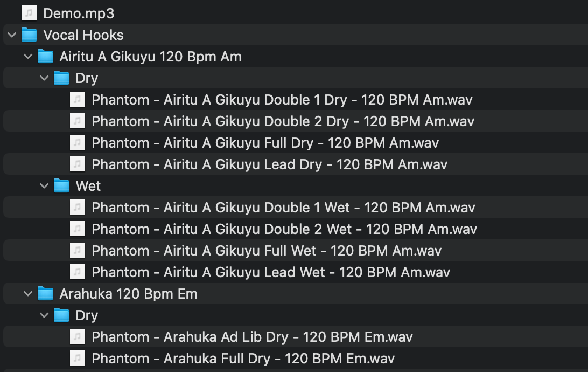Screen dimensions: 588x372
Task: Select Airitu A Gikuyu Lead Dry file name
Action: point(269,164)
